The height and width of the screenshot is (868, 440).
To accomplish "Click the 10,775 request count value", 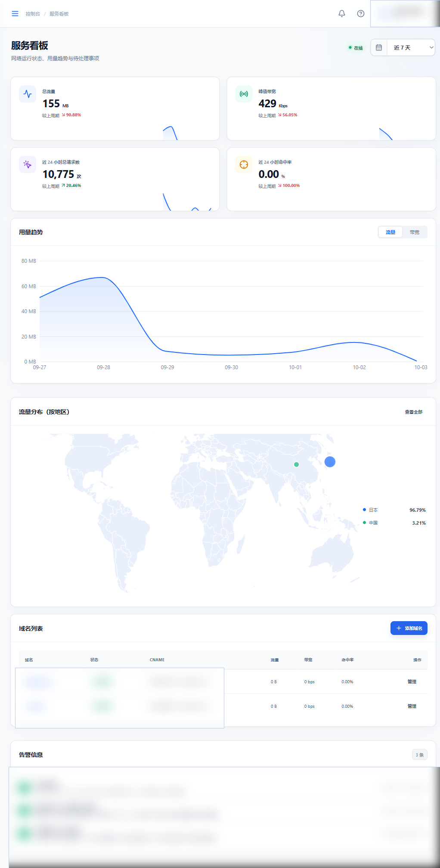I will point(59,174).
